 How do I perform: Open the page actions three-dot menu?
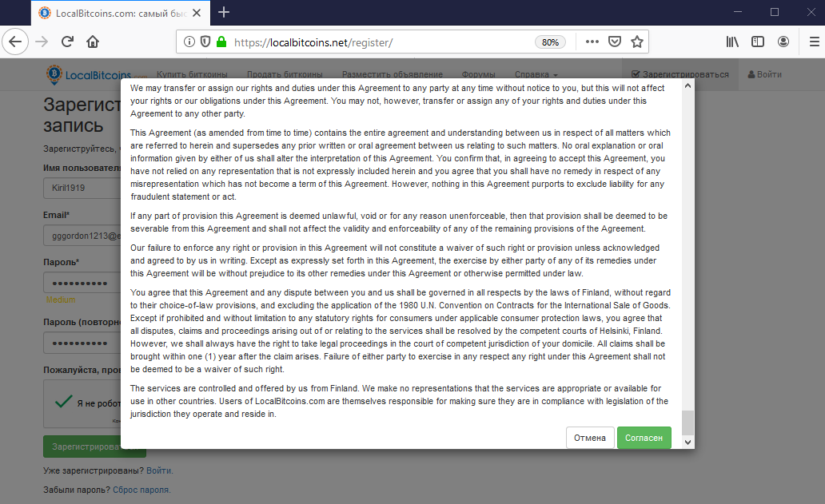click(x=592, y=42)
